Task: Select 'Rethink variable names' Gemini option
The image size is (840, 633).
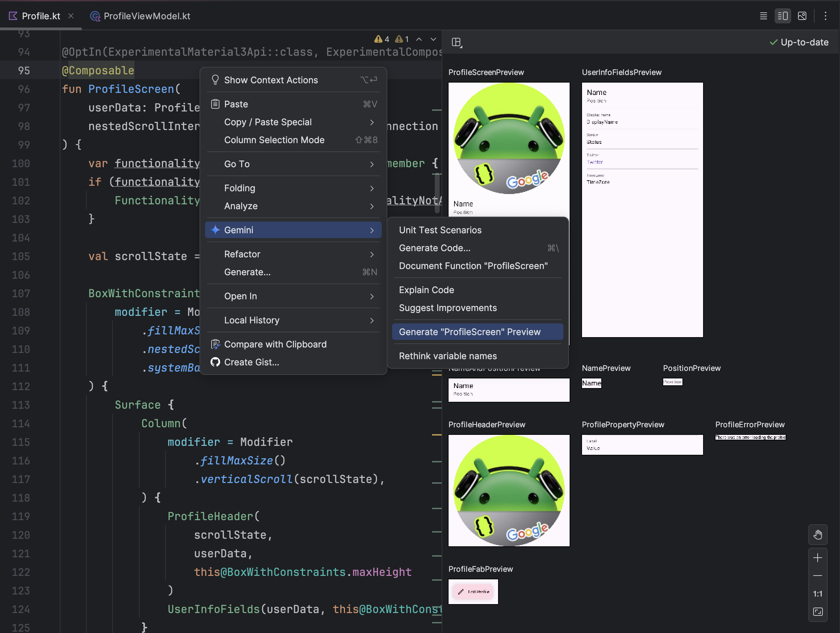Action: [448, 356]
